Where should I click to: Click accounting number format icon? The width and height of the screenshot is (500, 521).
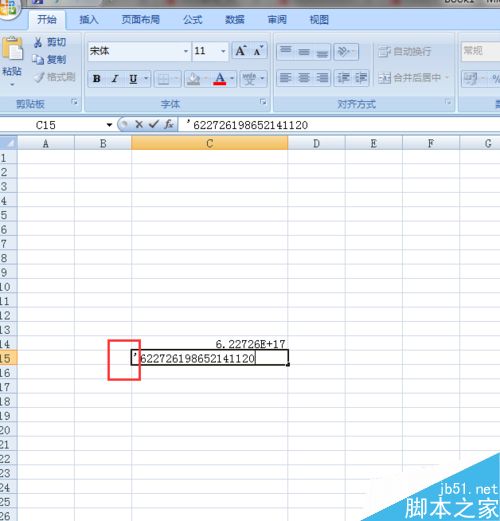(471, 79)
